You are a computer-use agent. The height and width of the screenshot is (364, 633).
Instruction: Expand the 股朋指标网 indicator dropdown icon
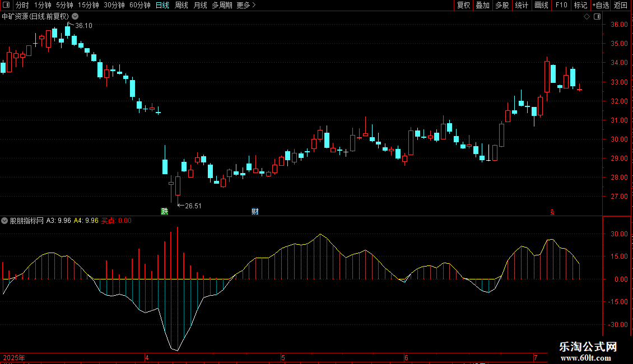tap(4, 221)
